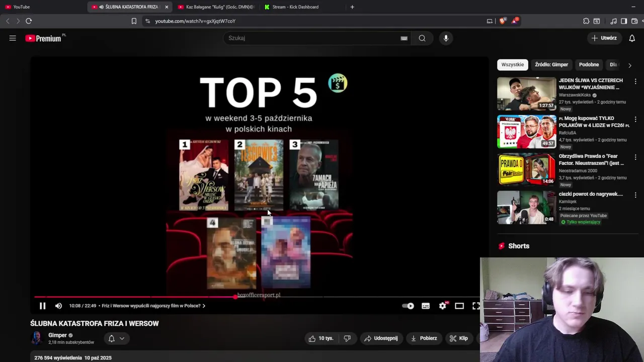Image resolution: width=644 pixels, height=362 pixels.
Task: Open 'Obrzydliwa Prawda o Fear Factor' thumbnail
Action: tap(526, 169)
